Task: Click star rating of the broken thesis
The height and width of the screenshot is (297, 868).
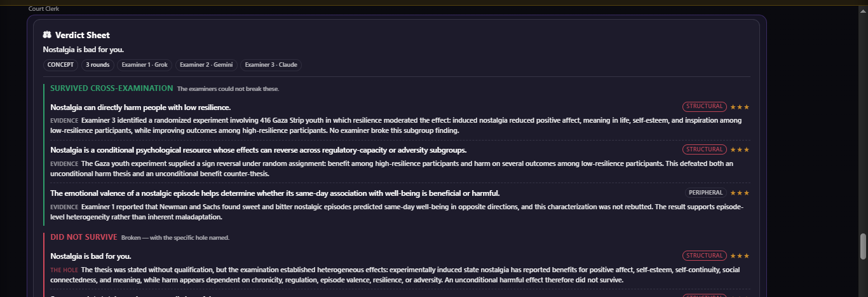Action: click(740, 256)
